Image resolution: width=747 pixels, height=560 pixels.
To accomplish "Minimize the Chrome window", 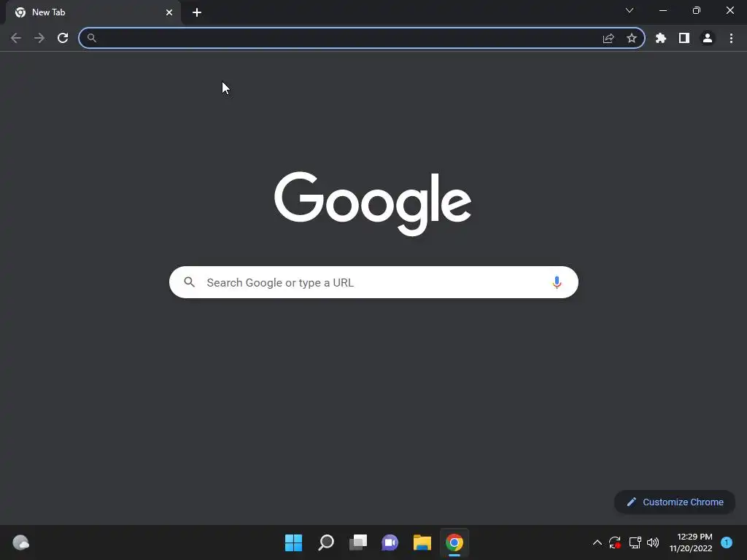I will (663, 10).
